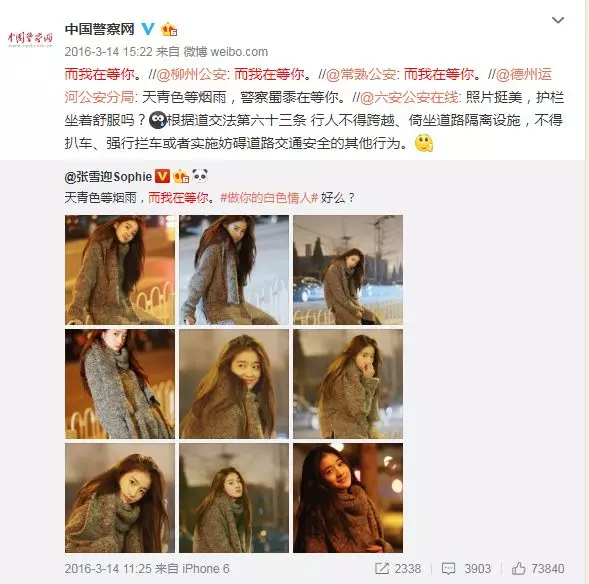Click the original post timestamp 2016-3-14 11:25

pos(108,569)
